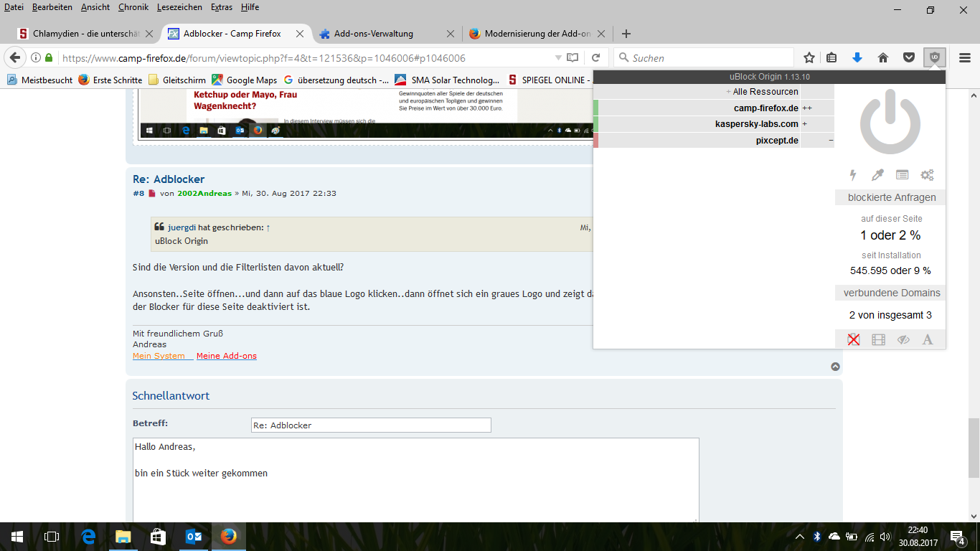Open übersetzung deutsch bookmark
Image resolution: width=980 pixels, height=551 pixels.
click(x=337, y=80)
